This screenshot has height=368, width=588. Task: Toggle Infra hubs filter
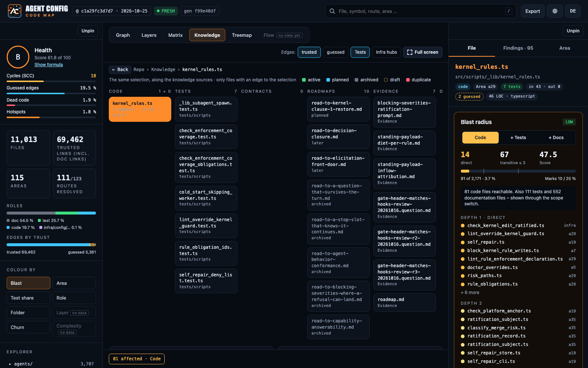(x=386, y=52)
